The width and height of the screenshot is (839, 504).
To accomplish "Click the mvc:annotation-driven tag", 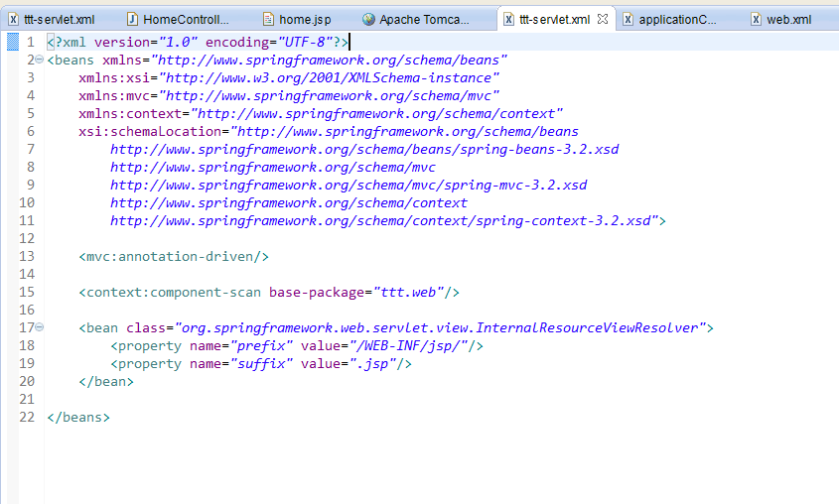I will (x=174, y=257).
